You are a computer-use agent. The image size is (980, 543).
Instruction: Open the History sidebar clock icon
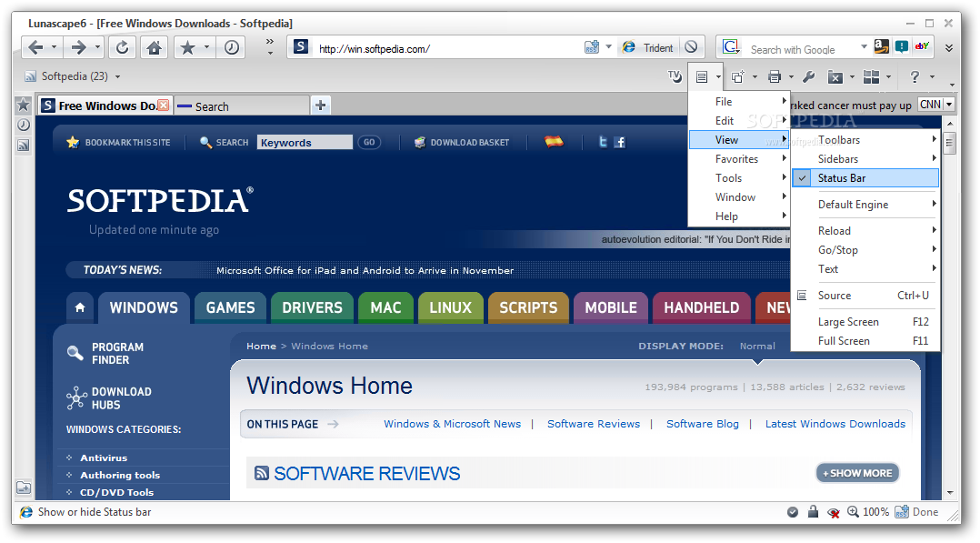tap(23, 126)
